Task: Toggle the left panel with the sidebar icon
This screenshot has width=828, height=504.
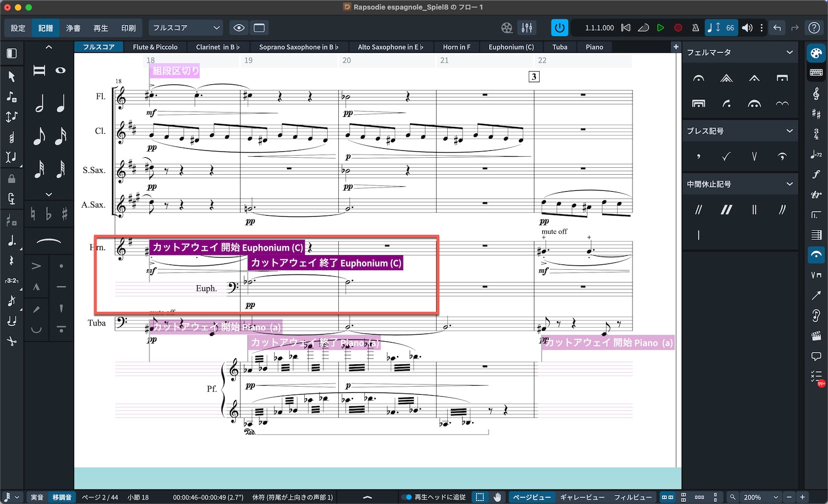Action: click(12, 53)
